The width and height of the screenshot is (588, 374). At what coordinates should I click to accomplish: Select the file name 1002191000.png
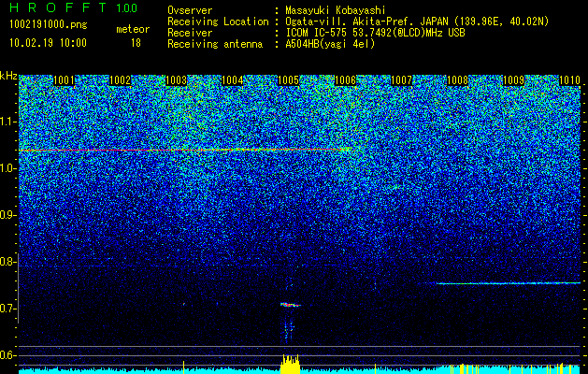(x=49, y=24)
